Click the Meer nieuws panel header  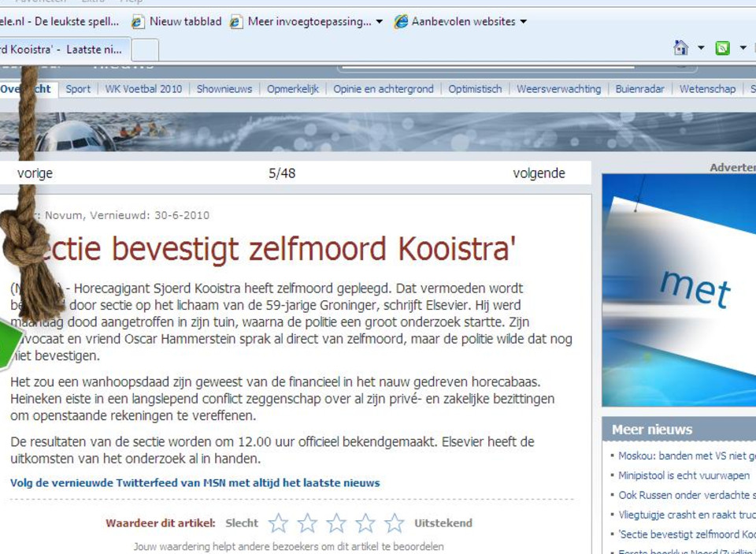click(679, 429)
